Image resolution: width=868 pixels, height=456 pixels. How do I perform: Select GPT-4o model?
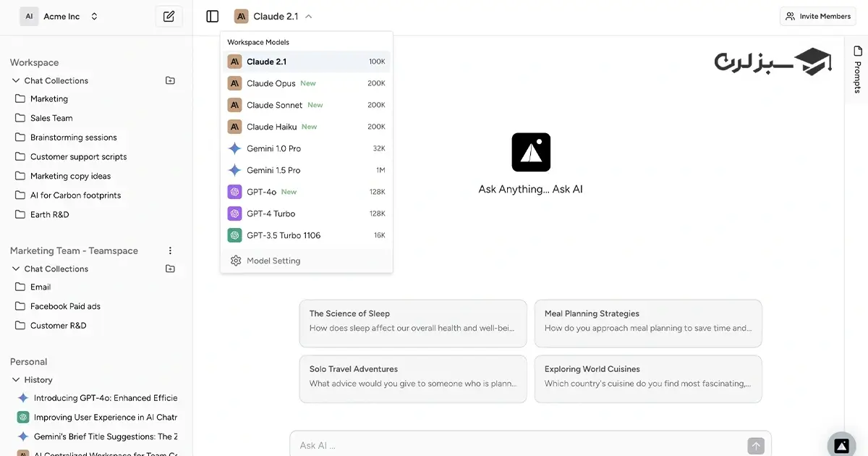click(307, 192)
